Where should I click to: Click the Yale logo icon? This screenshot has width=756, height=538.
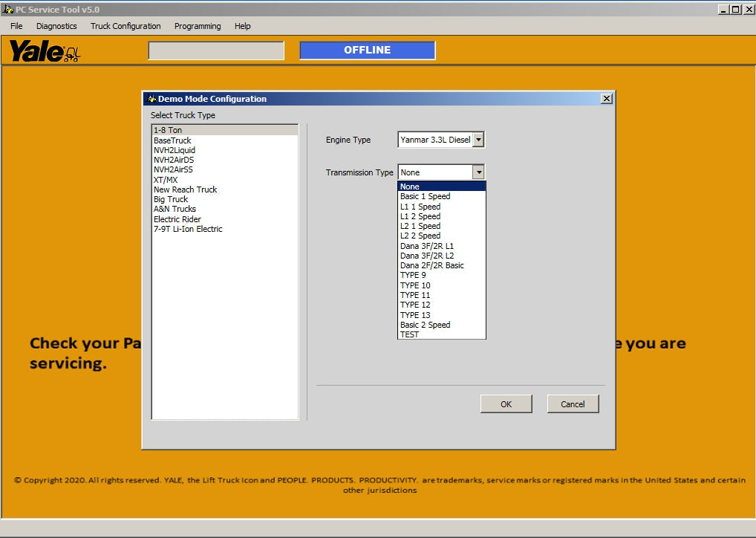(44, 51)
